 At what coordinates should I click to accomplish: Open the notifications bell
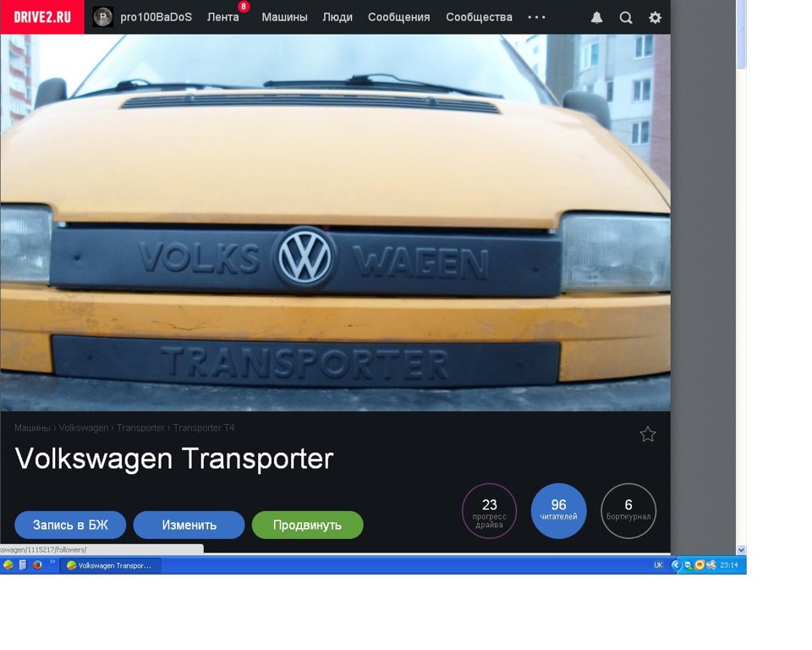[x=596, y=18]
